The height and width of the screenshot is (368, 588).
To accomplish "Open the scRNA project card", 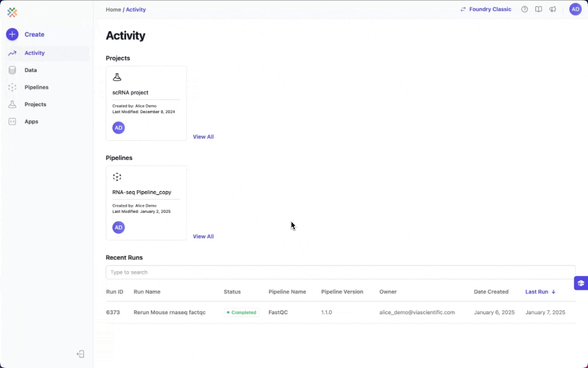I will coord(146,103).
